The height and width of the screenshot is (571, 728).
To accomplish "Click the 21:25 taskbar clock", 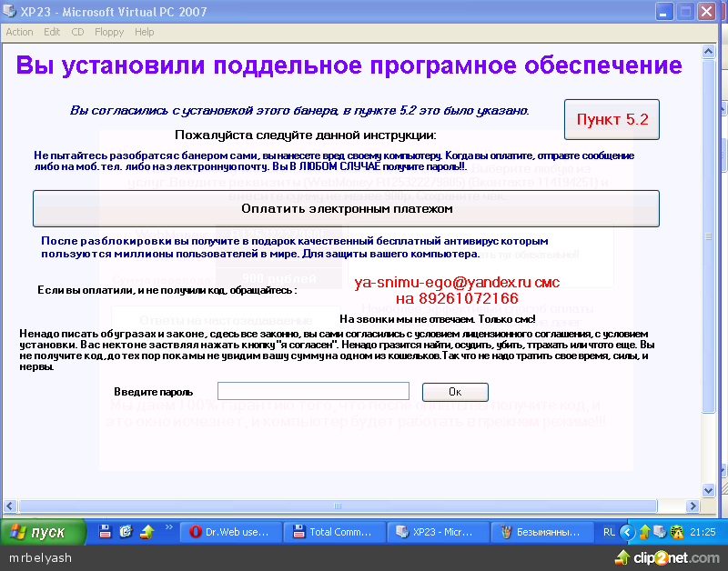I will point(703,532).
